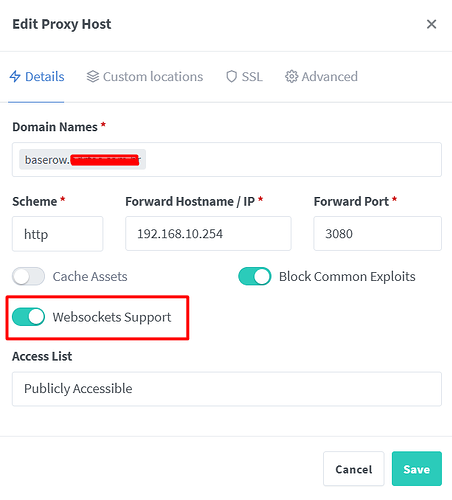Screen dimensions: 452x500
Task: Select the Details tab
Action: 37,76
